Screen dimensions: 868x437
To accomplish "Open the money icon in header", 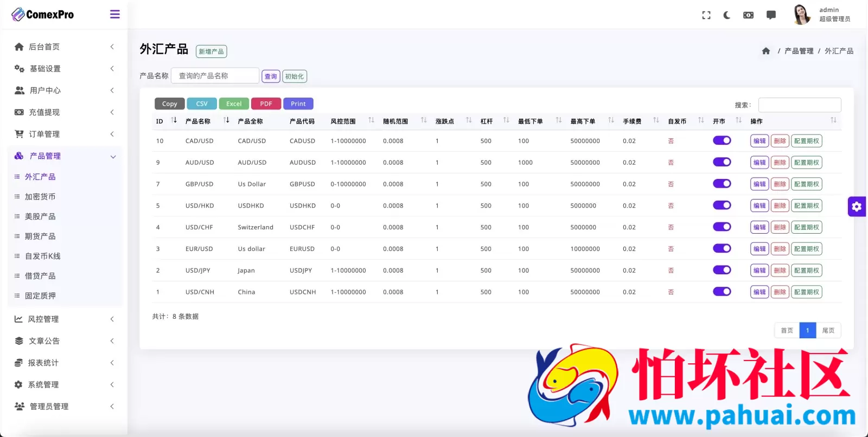I will 748,15.
